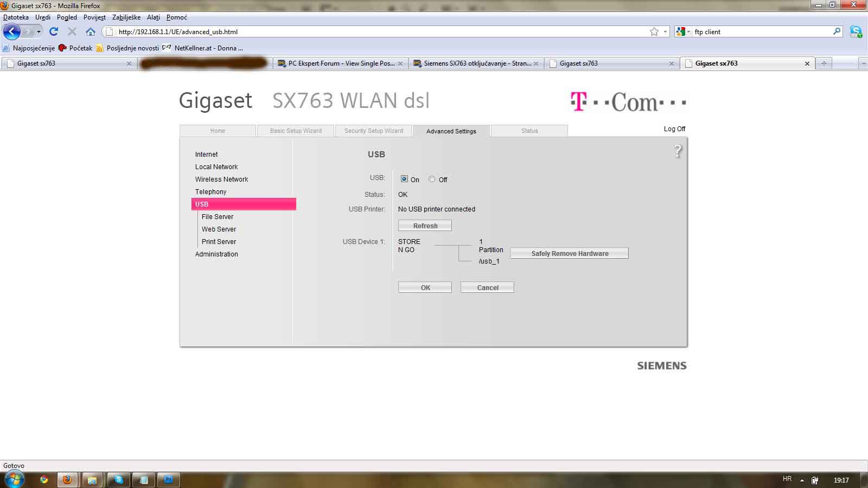Open the Datoteka menu
Image resolution: width=868 pixels, height=488 pixels.
[16, 17]
